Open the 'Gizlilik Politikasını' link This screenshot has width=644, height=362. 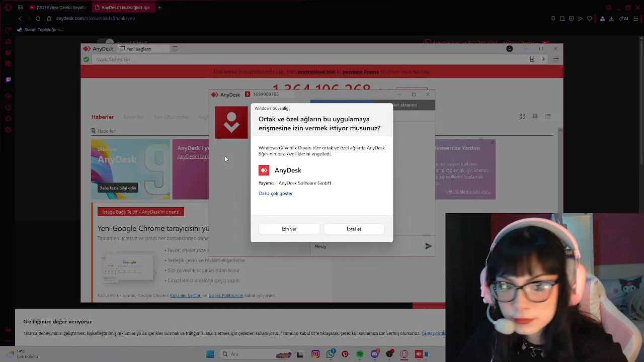click(x=225, y=296)
